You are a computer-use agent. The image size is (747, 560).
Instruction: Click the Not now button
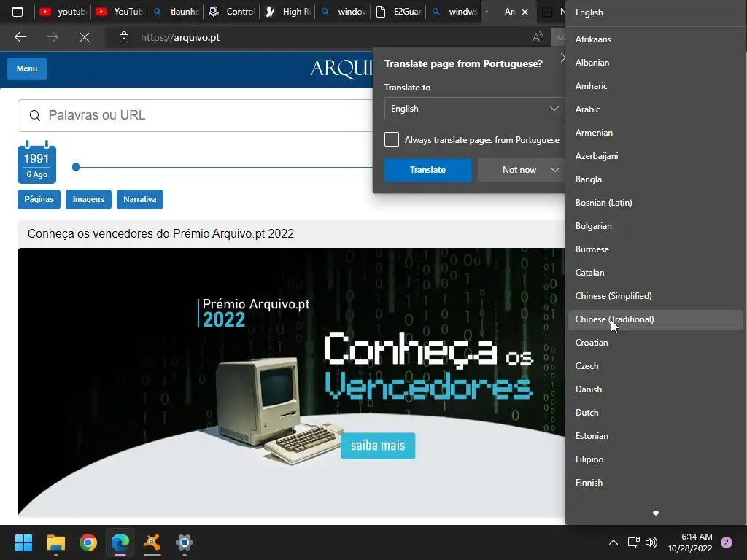[519, 170]
